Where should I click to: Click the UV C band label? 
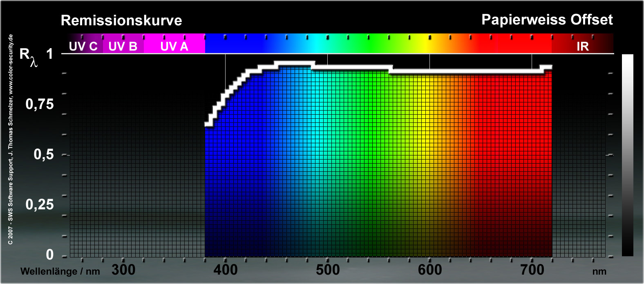[x=83, y=46]
